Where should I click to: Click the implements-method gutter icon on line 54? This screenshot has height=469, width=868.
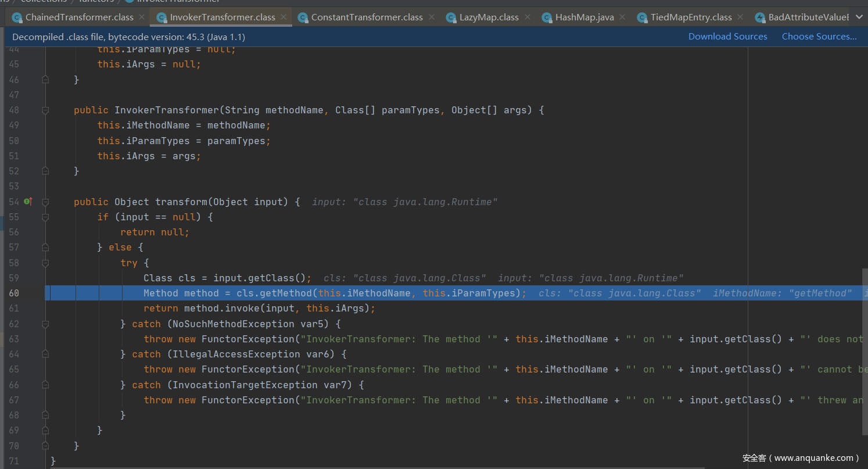coord(27,202)
